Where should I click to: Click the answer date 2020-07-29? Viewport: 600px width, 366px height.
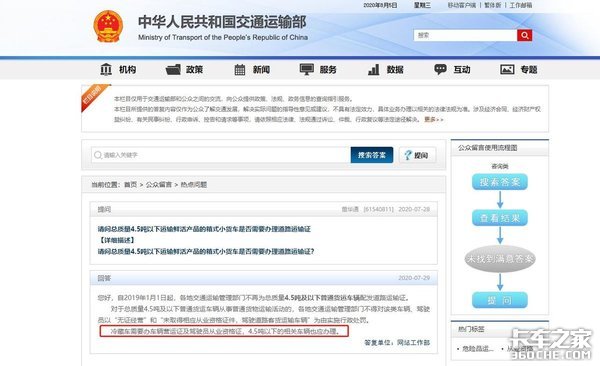point(414,278)
